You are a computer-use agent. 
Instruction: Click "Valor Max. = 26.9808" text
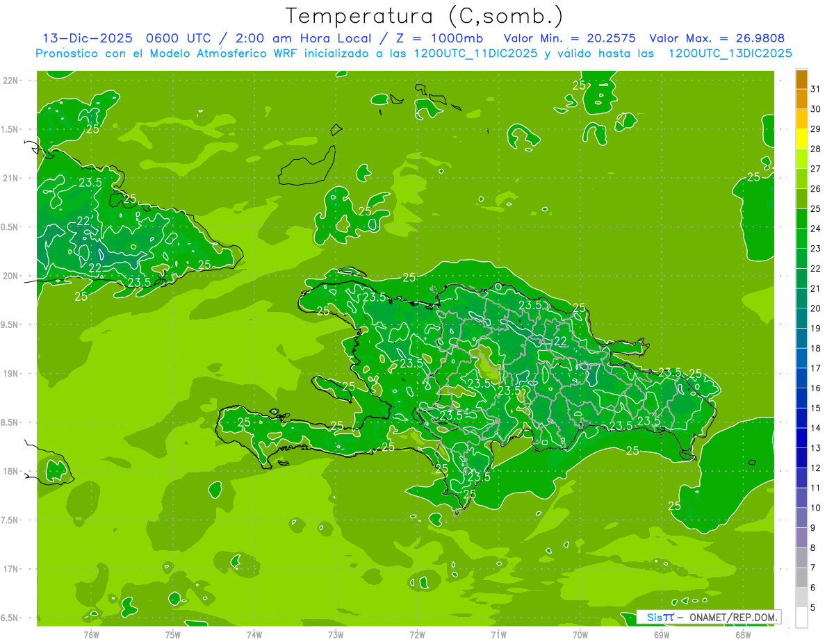[x=718, y=38]
